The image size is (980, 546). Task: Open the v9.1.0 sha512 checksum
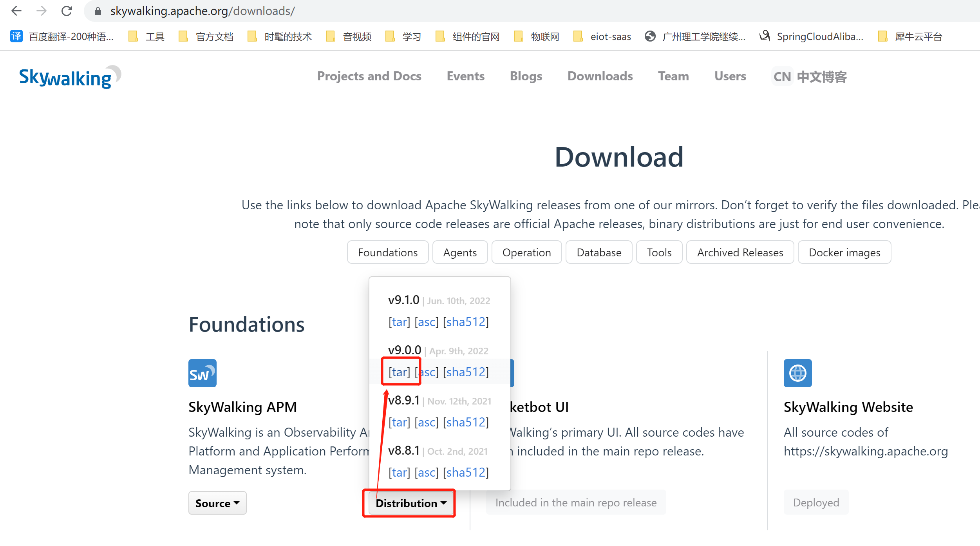click(x=466, y=322)
